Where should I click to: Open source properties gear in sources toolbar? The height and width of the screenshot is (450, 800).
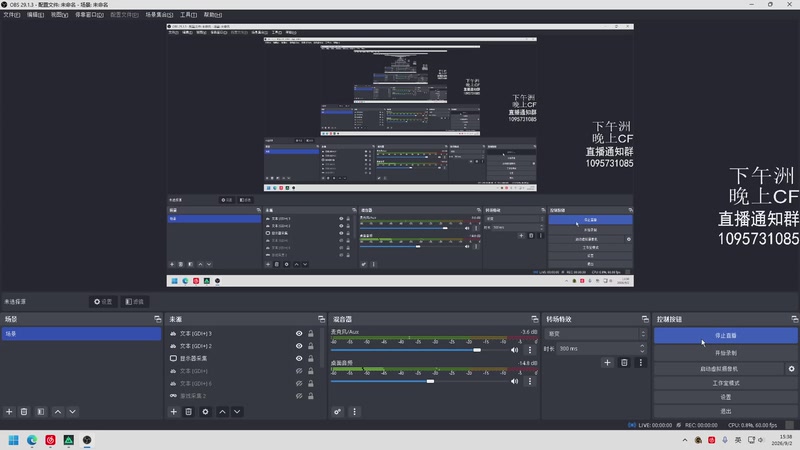(205, 412)
